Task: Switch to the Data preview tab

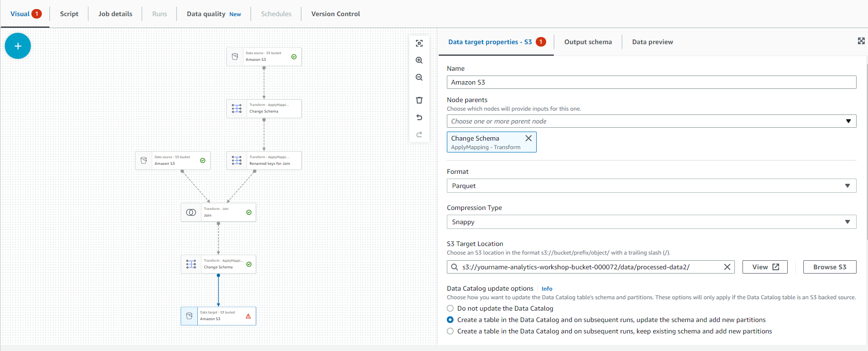Action: point(652,42)
